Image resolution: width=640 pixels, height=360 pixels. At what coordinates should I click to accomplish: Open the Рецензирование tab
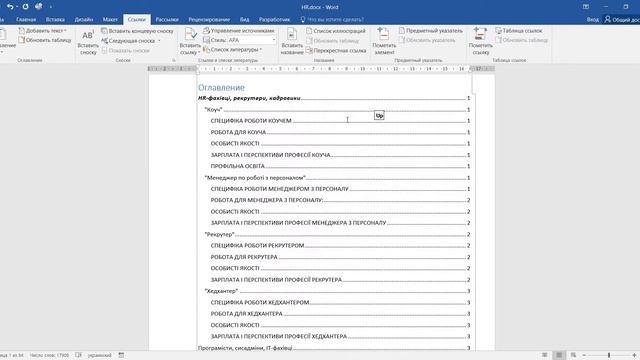(x=209, y=19)
